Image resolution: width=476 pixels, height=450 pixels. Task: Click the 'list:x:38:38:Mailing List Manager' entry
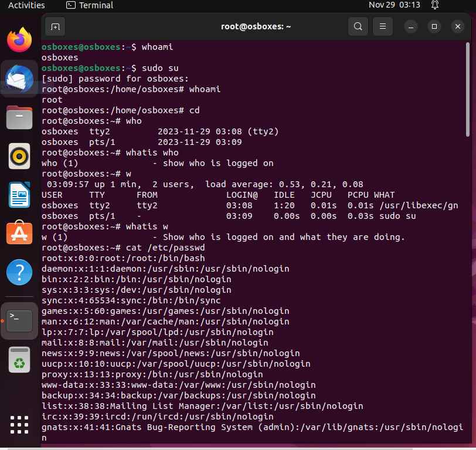202,406
